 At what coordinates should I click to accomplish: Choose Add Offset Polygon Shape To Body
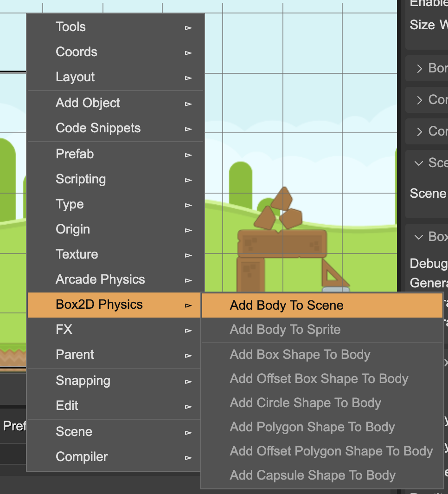pos(322,451)
